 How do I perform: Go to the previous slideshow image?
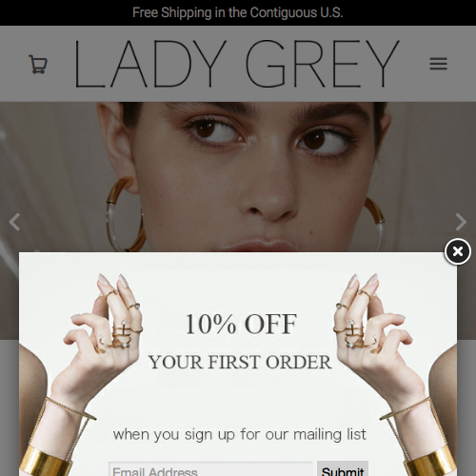pyautogui.click(x=14, y=222)
